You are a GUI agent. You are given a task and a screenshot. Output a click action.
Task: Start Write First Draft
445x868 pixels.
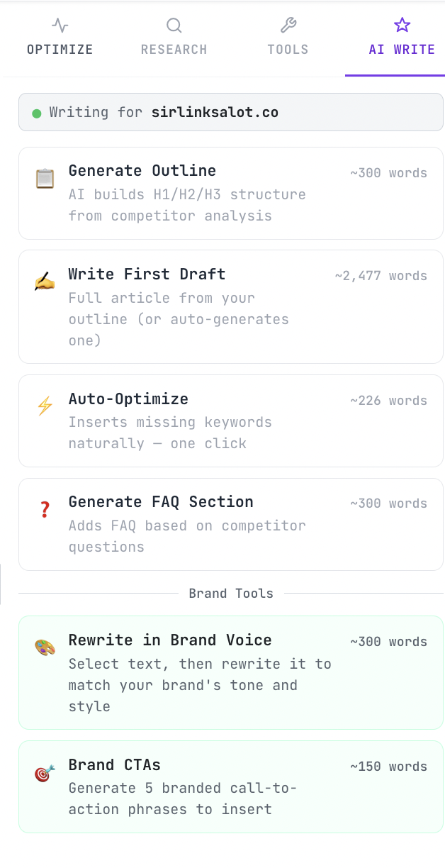pyautogui.click(x=231, y=306)
